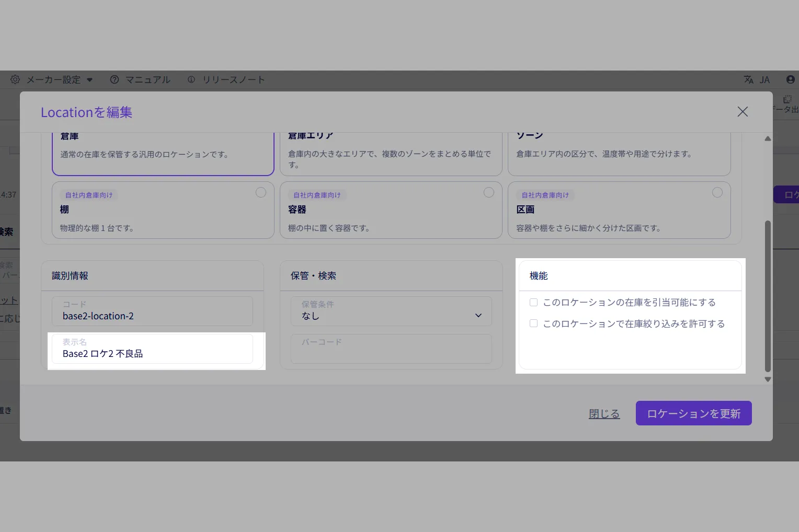The height and width of the screenshot is (532, 799).
Task: Click the gear icon beside メーカー設定
Action: 15,79
